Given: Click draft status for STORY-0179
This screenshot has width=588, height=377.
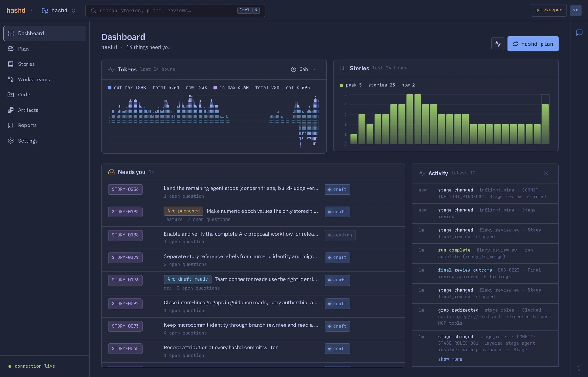Looking at the screenshot, I should click(x=337, y=258).
